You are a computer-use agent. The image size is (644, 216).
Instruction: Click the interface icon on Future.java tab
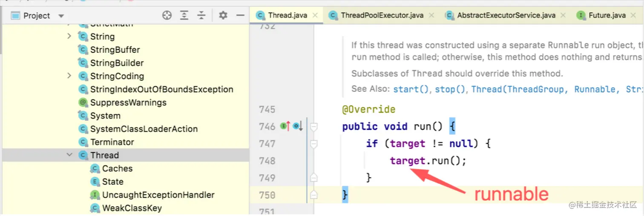click(x=581, y=15)
